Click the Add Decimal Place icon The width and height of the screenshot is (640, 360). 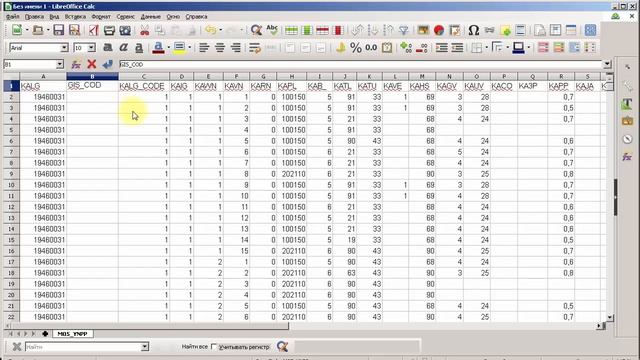pyautogui.click(x=406, y=48)
